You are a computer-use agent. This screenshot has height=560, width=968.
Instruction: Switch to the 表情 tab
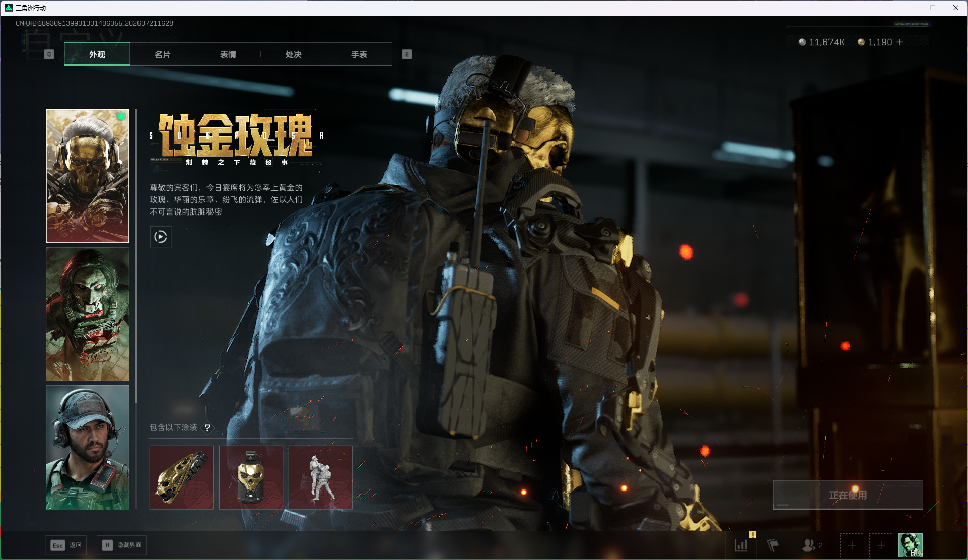pos(228,54)
